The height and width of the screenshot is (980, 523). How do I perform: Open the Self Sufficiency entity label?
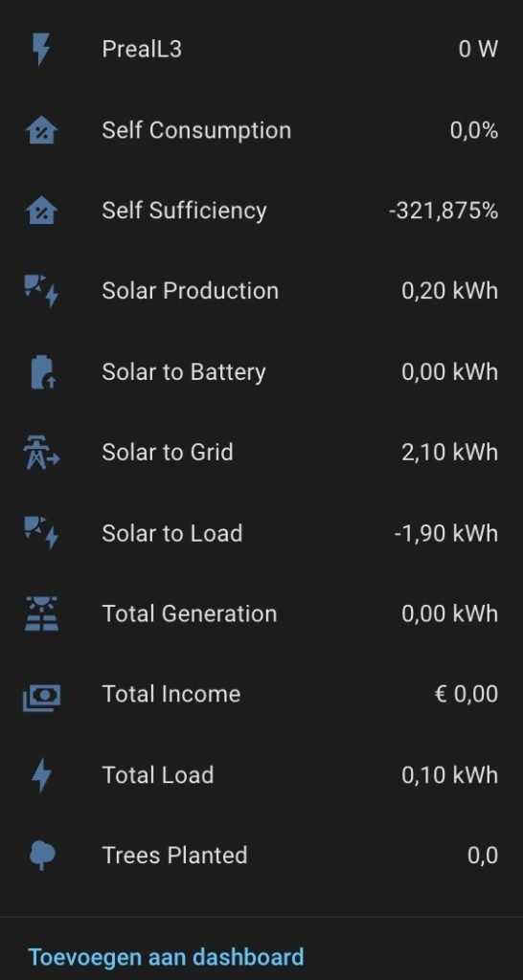click(x=185, y=211)
